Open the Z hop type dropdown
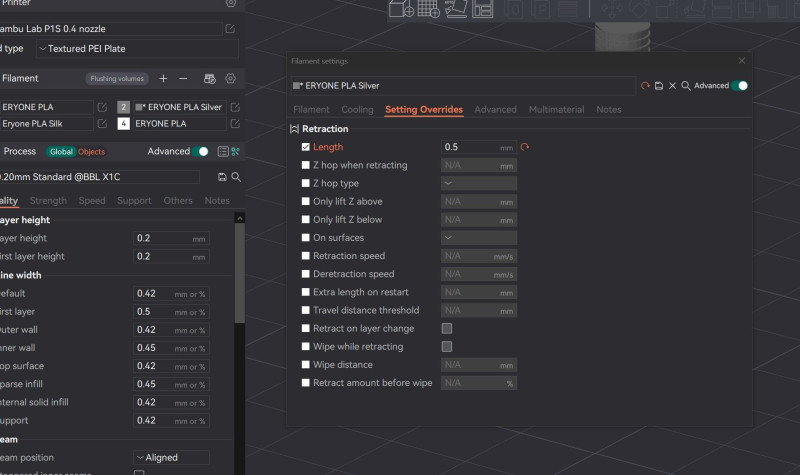 pos(479,183)
